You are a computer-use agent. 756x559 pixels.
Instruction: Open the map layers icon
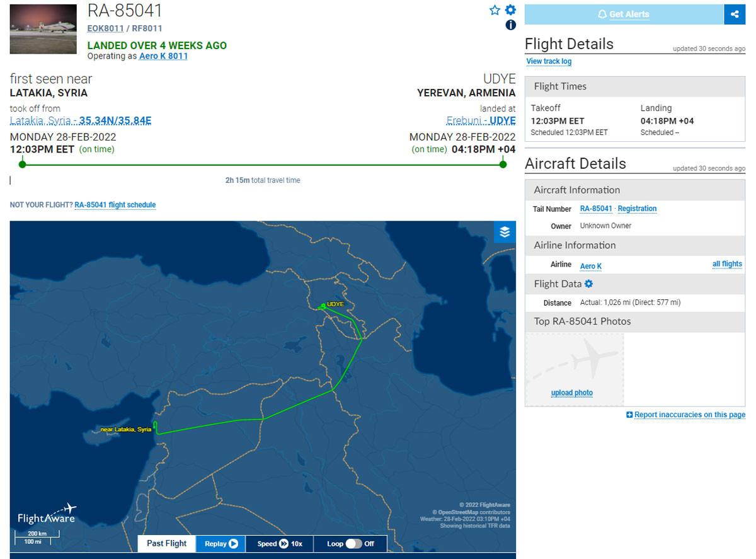(505, 232)
